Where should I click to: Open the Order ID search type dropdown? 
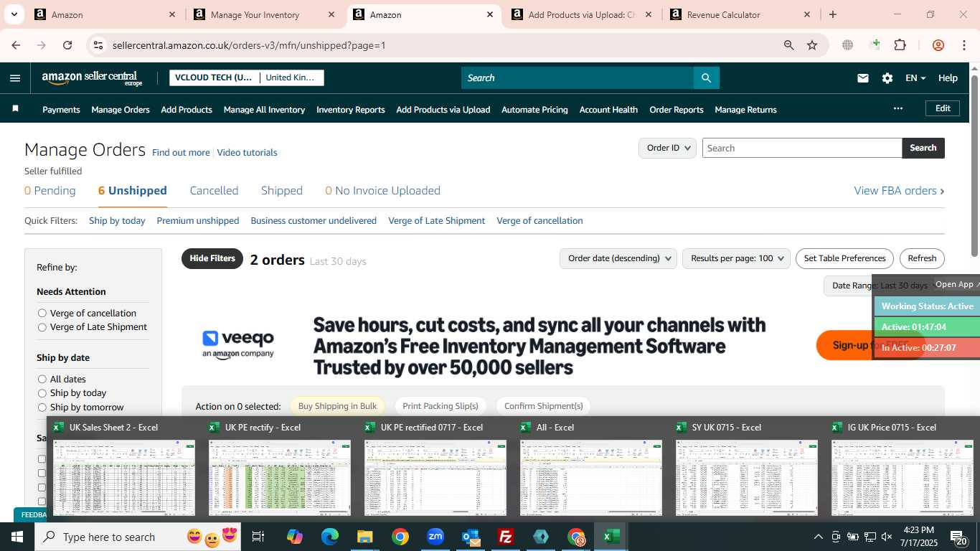(667, 148)
